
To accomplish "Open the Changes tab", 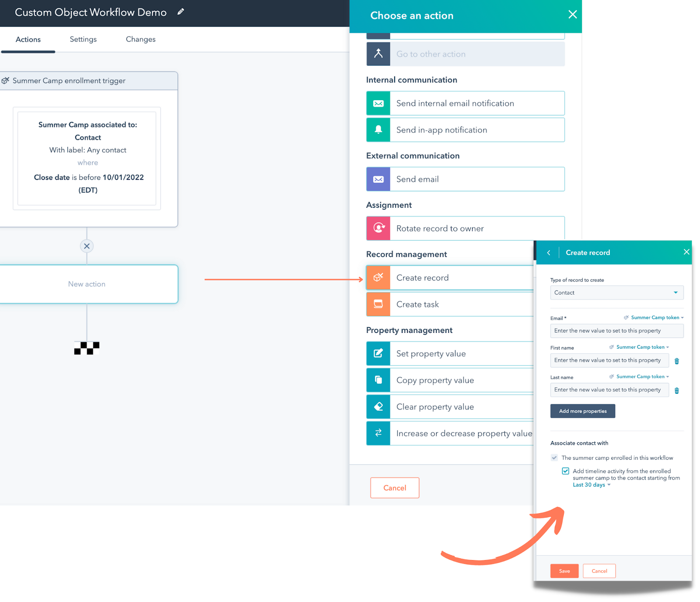I will [x=140, y=39].
